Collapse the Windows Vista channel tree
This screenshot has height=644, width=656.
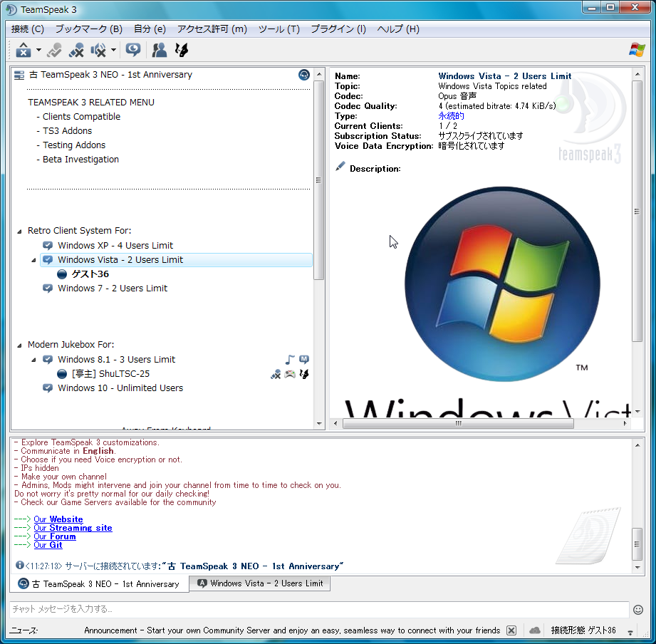[x=33, y=260]
